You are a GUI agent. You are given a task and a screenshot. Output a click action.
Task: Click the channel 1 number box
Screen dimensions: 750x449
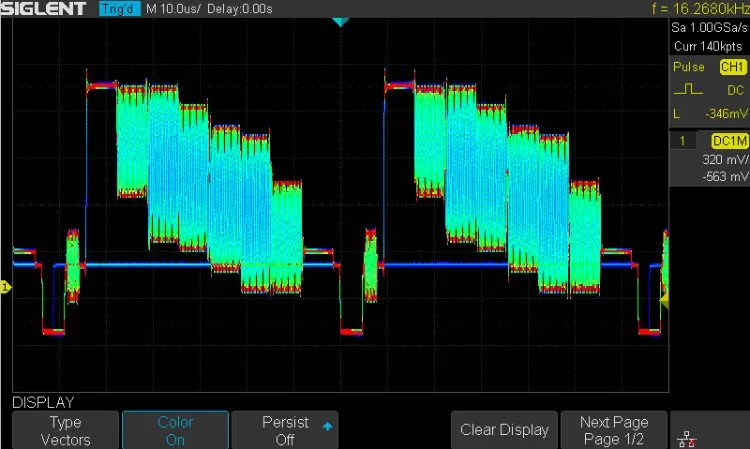point(682,141)
